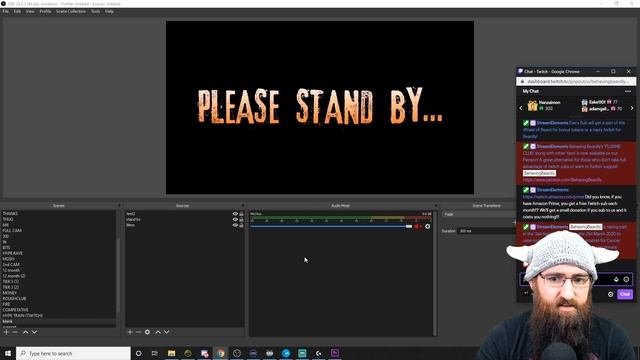Open Profile menu
The width and height of the screenshot is (640, 360).
click(45, 11)
